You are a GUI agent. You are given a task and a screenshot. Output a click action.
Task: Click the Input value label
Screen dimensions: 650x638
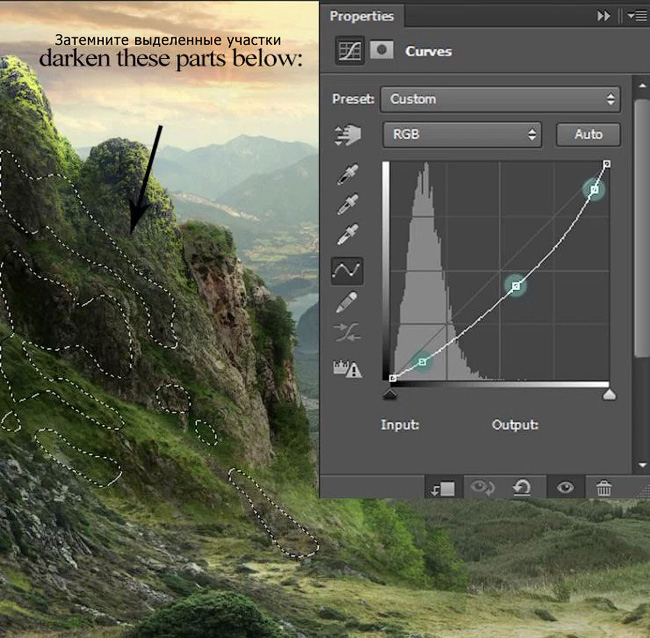pyautogui.click(x=400, y=425)
